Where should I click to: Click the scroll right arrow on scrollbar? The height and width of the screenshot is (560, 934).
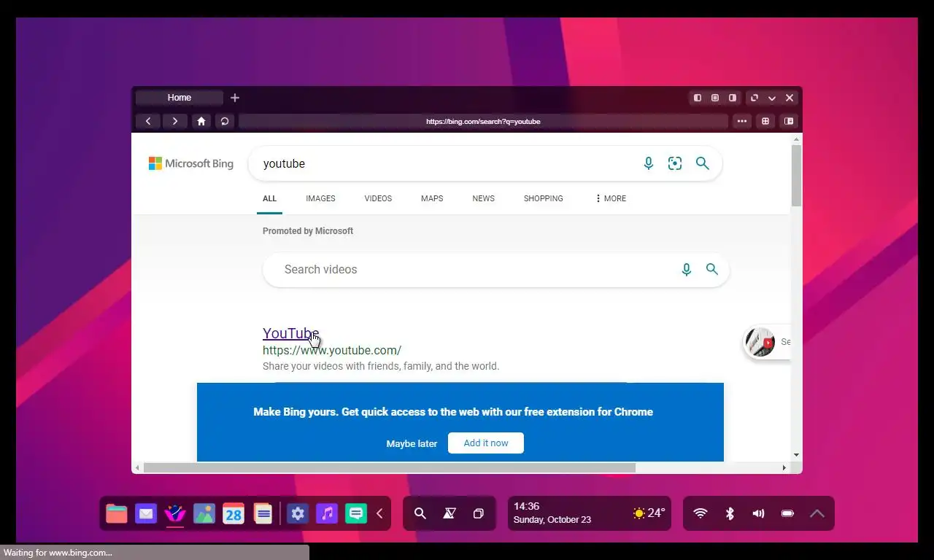(784, 467)
